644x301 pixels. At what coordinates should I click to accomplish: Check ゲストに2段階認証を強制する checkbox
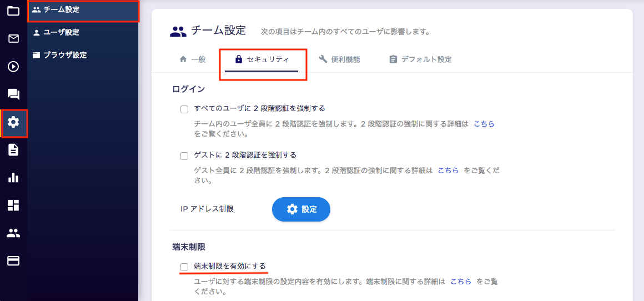pyautogui.click(x=184, y=155)
